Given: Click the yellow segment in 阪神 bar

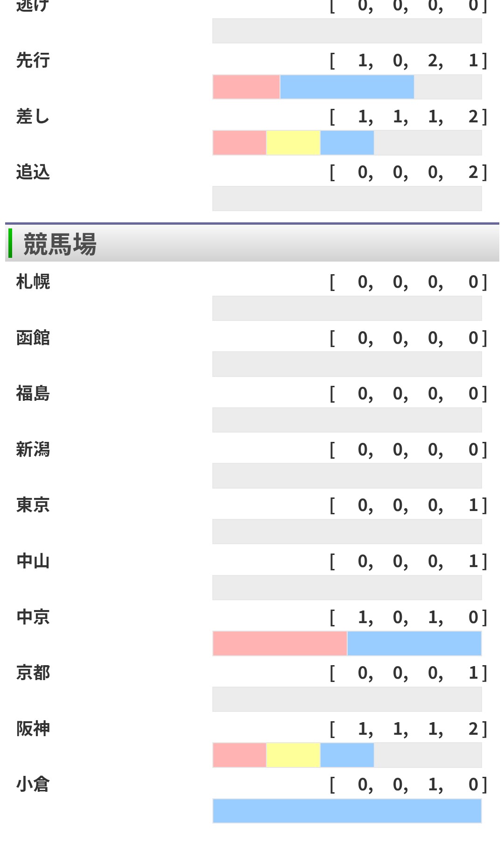Looking at the screenshot, I should 293,755.
